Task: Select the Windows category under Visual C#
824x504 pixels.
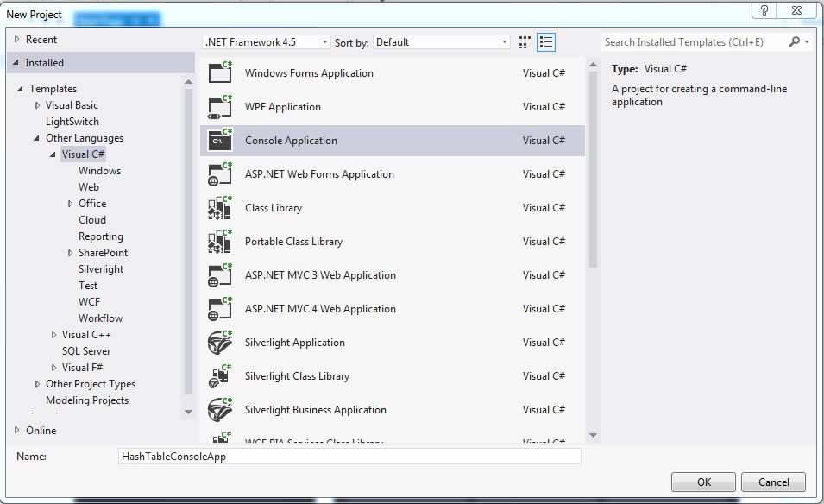Action: (99, 170)
